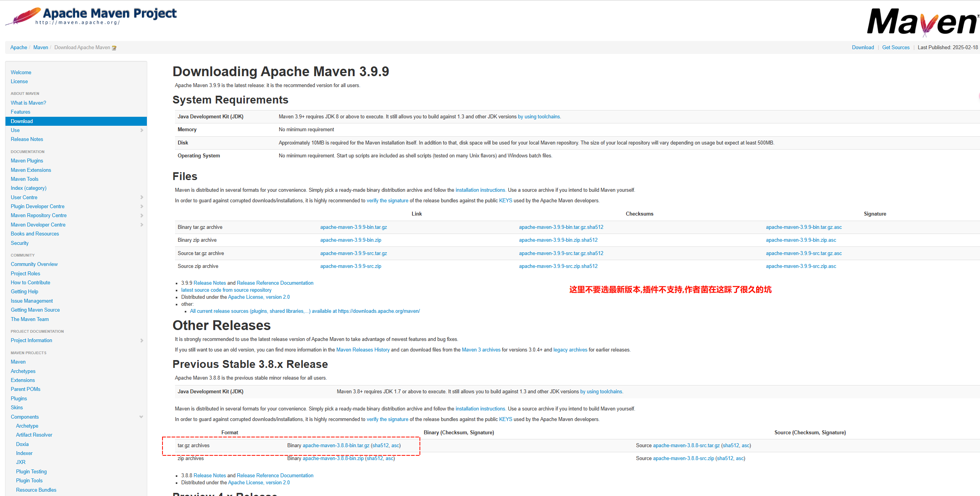Click the edit icon beside Download Apache Maven
Image resolution: width=980 pixels, height=496 pixels.
pyautogui.click(x=114, y=48)
